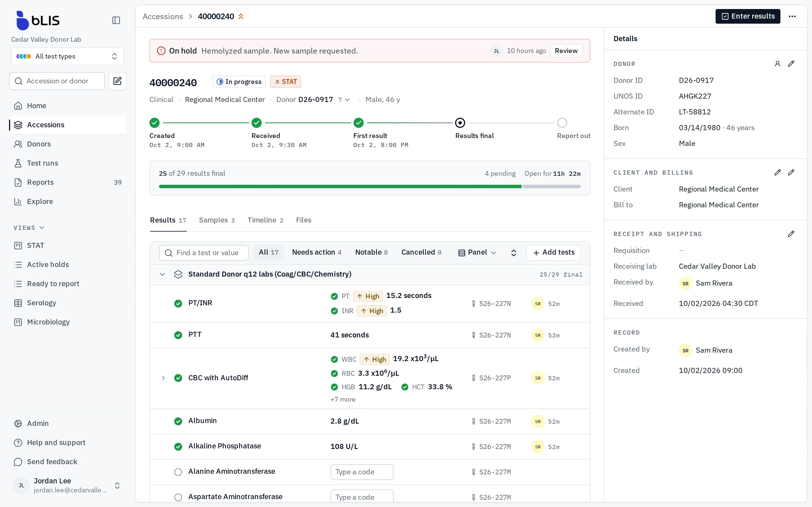Click the donor profile person icon
Viewport: 812px width, 507px height.
[x=777, y=64]
